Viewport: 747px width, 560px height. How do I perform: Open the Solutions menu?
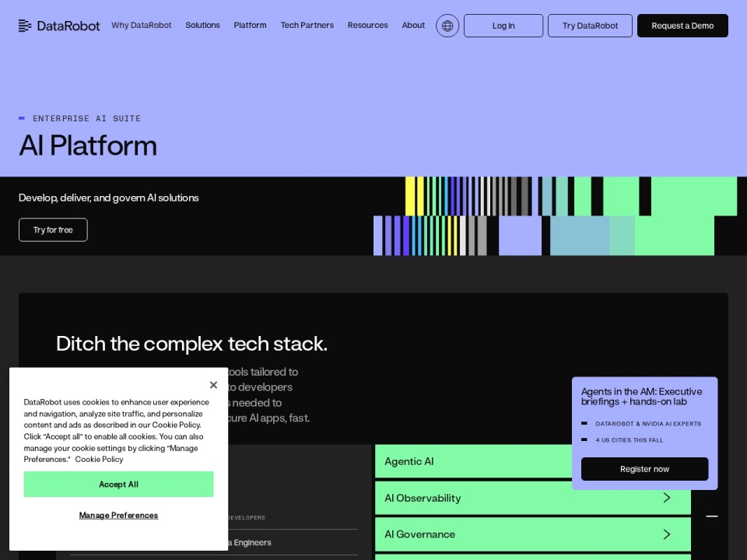pos(202,25)
